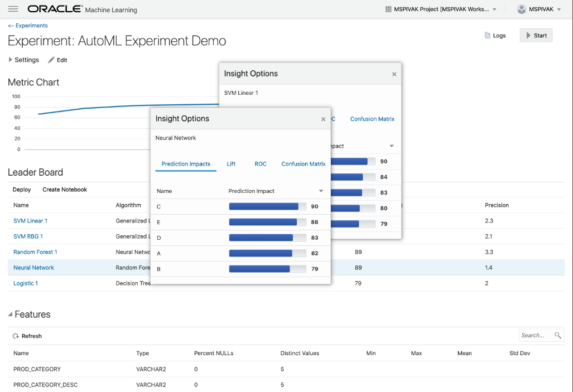Click the pencil Edit icon
The image size is (573, 392).
point(51,60)
